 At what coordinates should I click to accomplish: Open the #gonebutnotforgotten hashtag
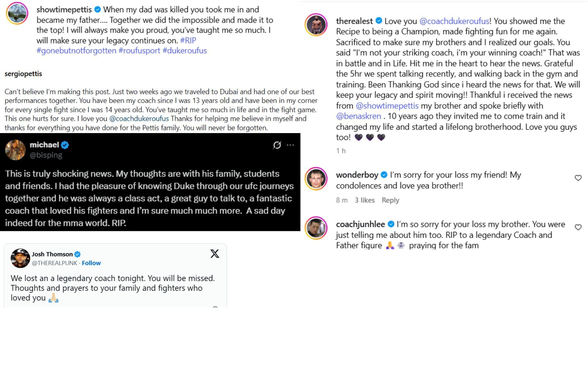[x=76, y=51]
